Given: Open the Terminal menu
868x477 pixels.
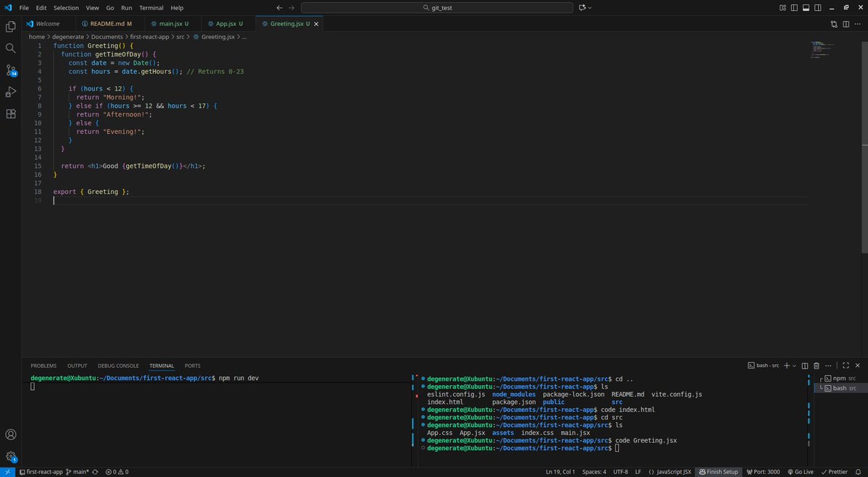Looking at the screenshot, I should pyautogui.click(x=151, y=8).
